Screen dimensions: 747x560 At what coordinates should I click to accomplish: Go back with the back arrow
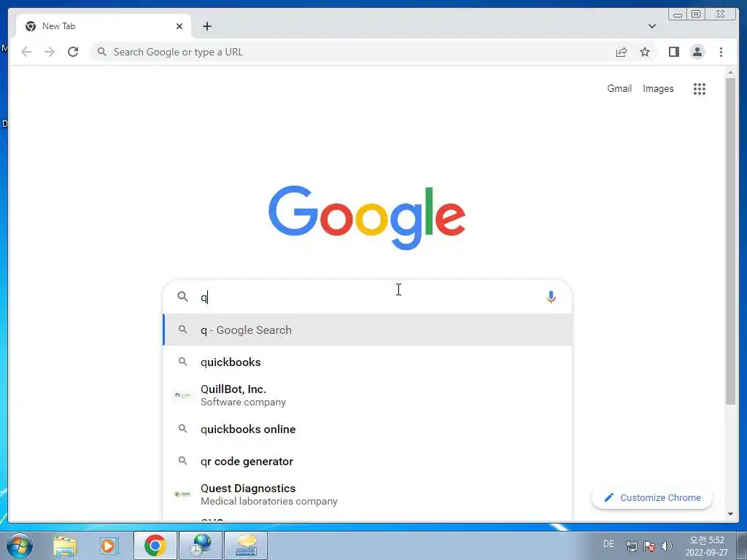click(x=26, y=52)
